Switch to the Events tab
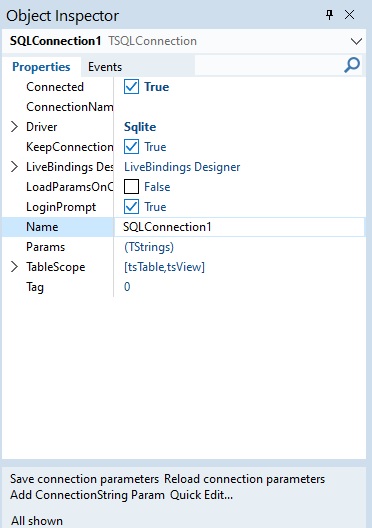372x528 pixels. pos(105,67)
